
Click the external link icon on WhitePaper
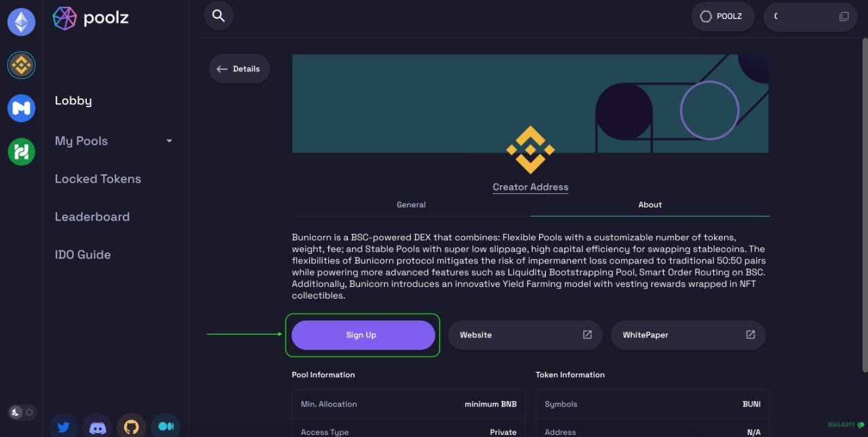(751, 335)
